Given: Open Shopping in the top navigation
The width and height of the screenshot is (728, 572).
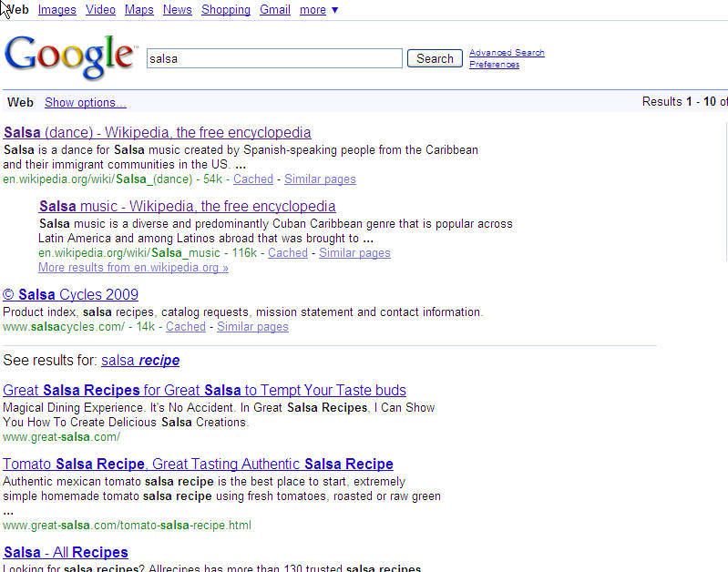Looking at the screenshot, I should click(x=226, y=10).
